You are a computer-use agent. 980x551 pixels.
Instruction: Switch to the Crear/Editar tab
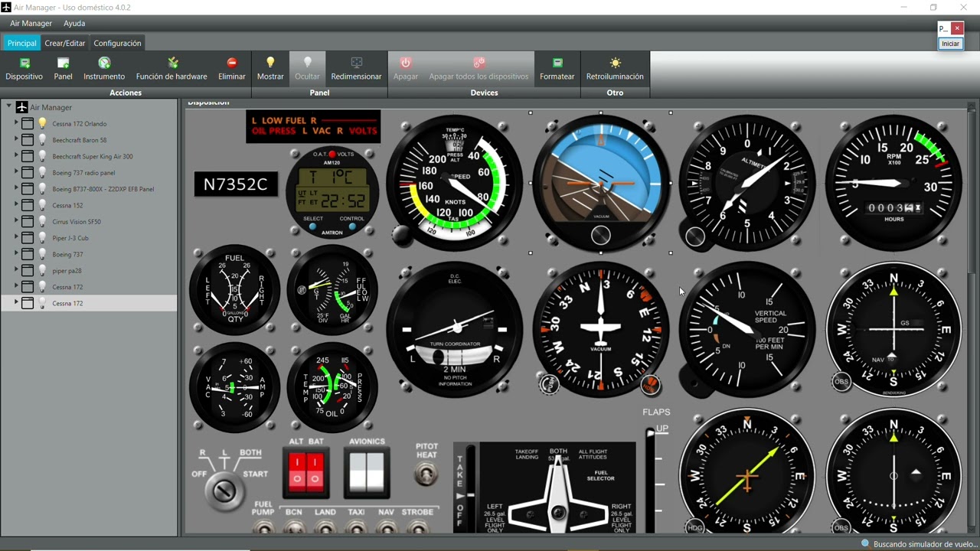65,43
